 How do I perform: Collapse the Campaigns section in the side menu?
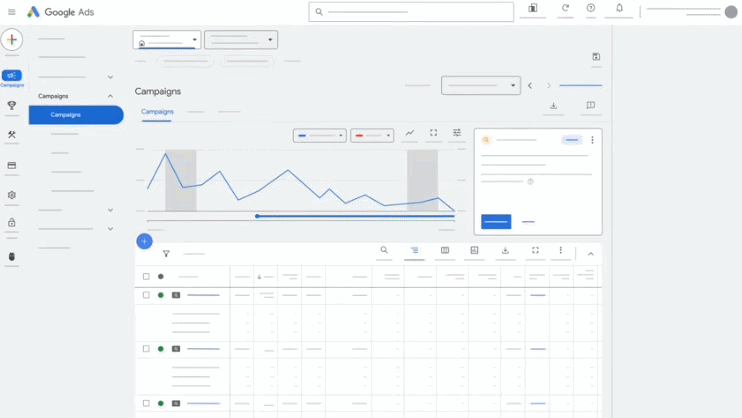click(x=110, y=96)
